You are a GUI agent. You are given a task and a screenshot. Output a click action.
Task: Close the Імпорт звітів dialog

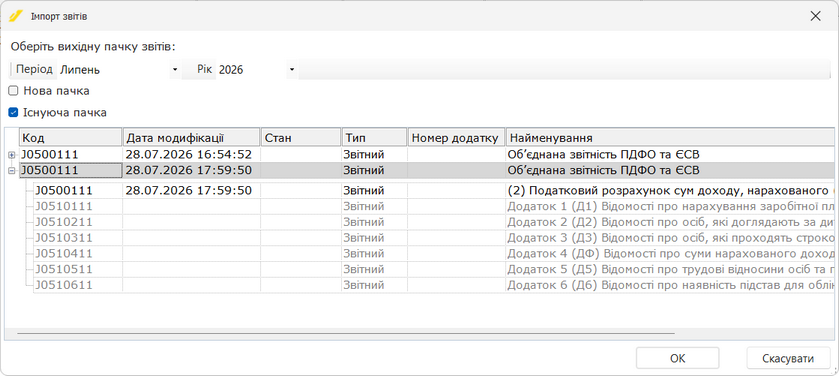tap(815, 16)
